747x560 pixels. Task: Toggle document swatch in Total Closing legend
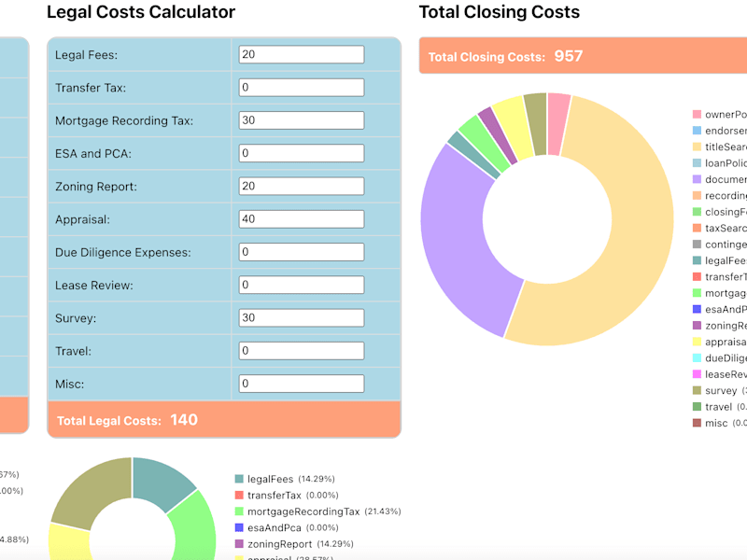[x=697, y=179]
